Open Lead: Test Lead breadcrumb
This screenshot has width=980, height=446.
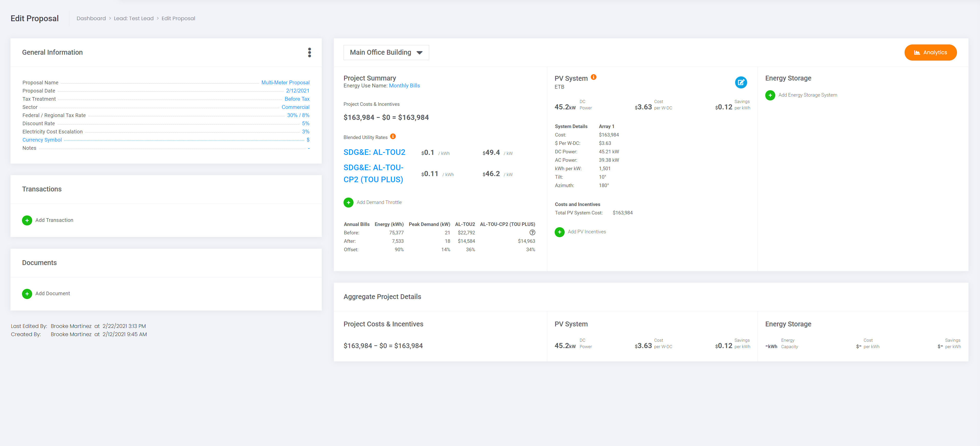133,18
